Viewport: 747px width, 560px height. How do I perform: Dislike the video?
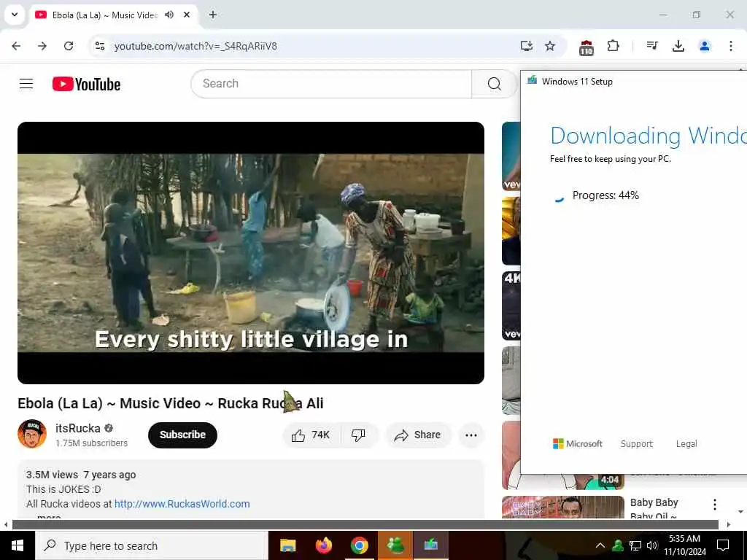(358, 435)
